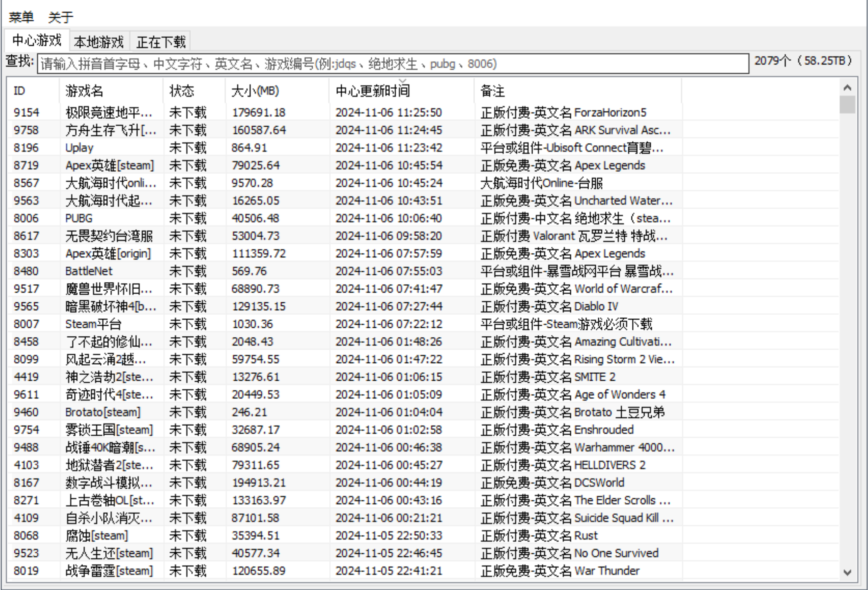This screenshot has height=590, width=868.
Task: Select game row with ID 8271
Action: click(x=423, y=500)
